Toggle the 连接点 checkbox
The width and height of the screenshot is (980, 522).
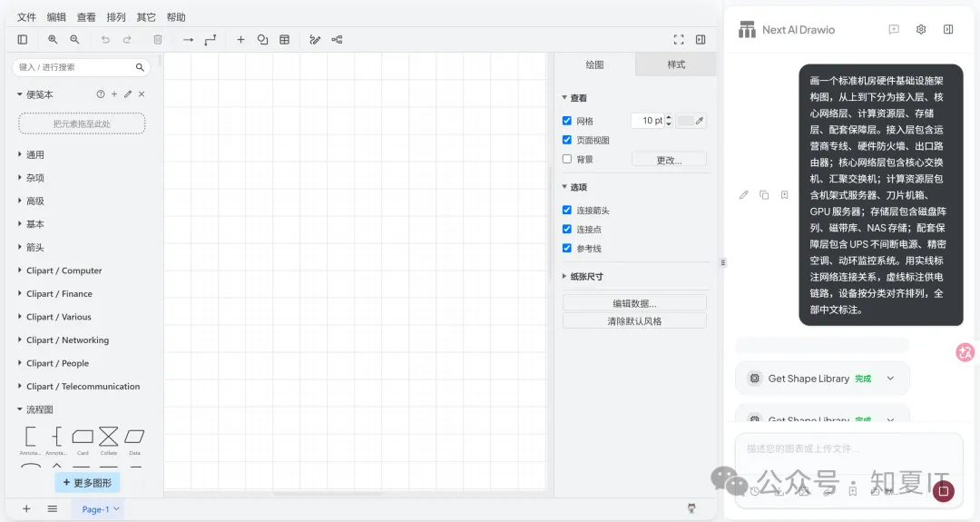(567, 229)
